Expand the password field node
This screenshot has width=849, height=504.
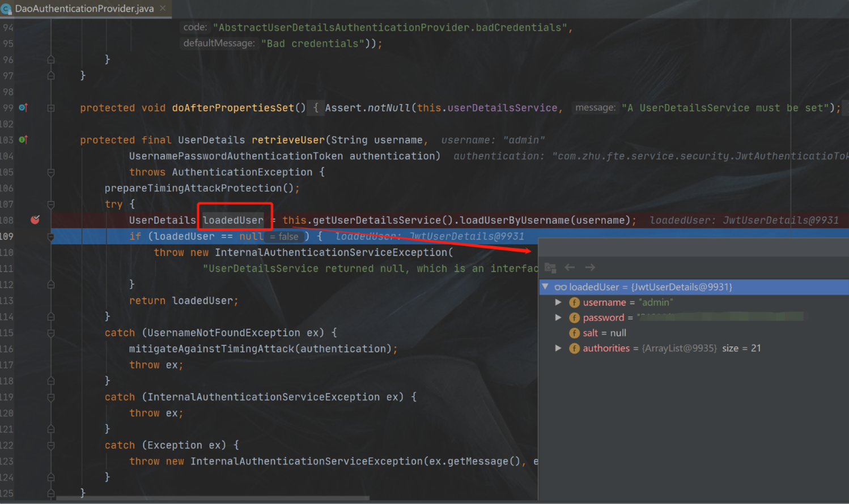point(558,318)
